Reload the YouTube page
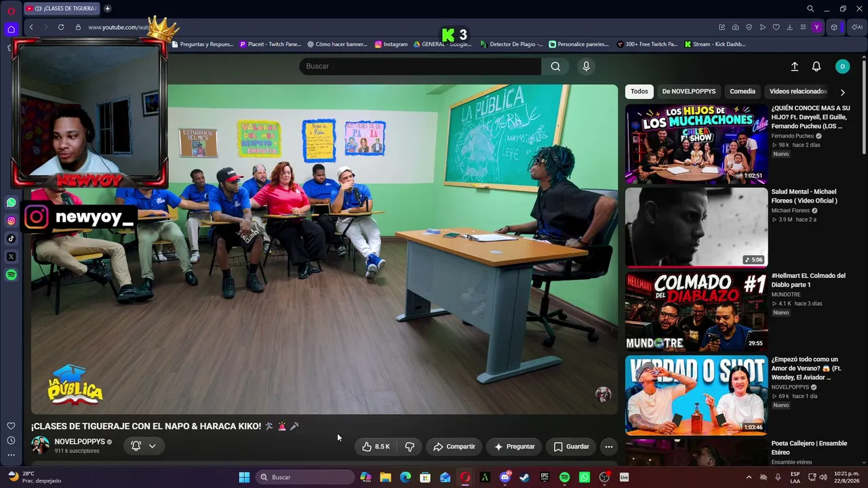Screen dimensions: 868x488 click(x=61, y=27)
